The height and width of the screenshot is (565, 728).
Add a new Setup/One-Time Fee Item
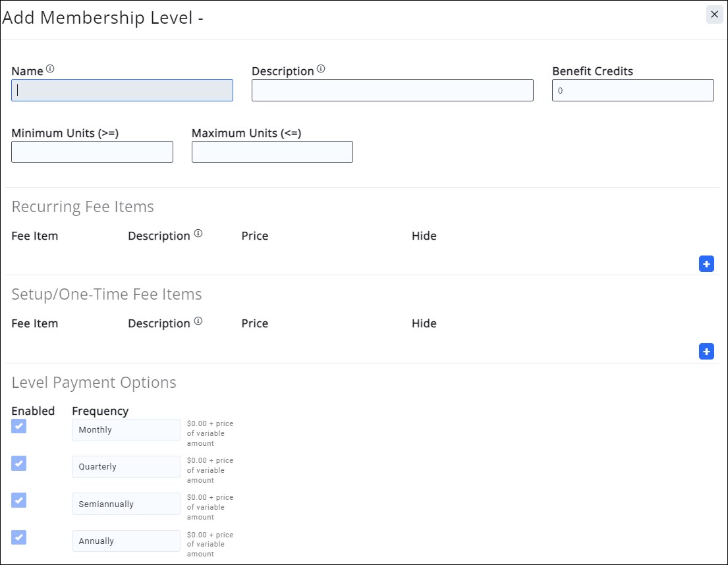pos(706,352)
